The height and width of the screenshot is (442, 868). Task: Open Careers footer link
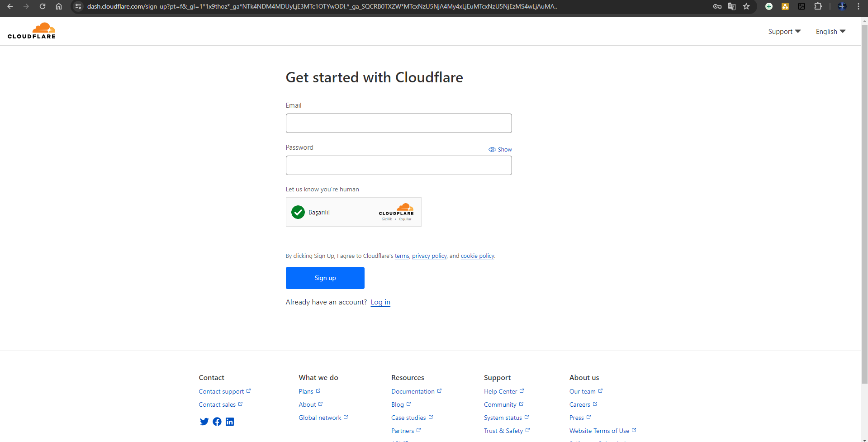[583, 404]
